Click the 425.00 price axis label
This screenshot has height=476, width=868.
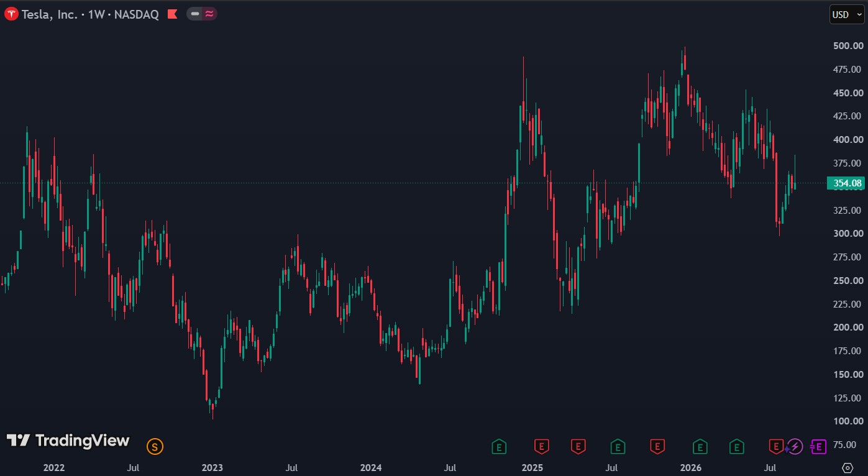click(848, 116)
